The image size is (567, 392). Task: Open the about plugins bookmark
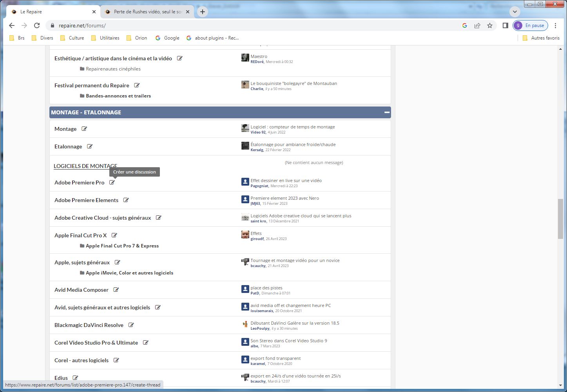pyautogui.click(x=212, y=38)
